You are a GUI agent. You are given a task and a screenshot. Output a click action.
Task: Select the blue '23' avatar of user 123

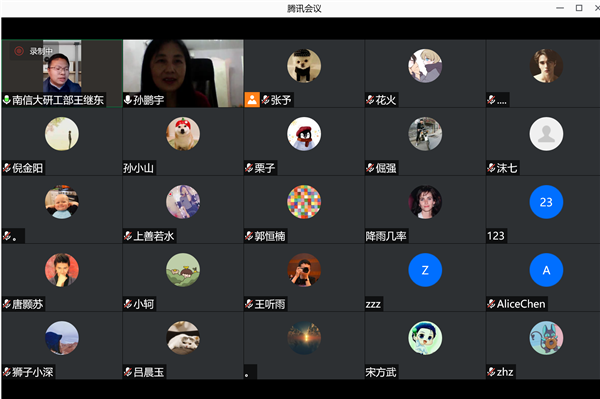546,202
